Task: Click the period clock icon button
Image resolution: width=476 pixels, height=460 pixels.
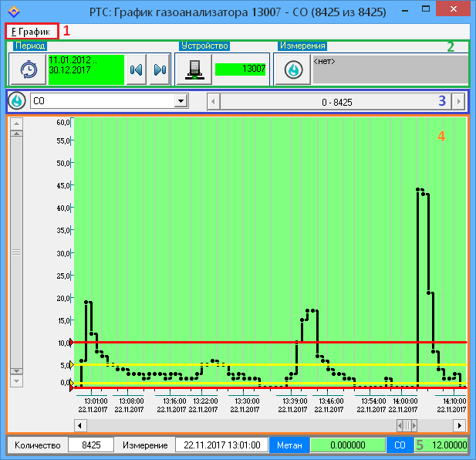Action: 28,69
